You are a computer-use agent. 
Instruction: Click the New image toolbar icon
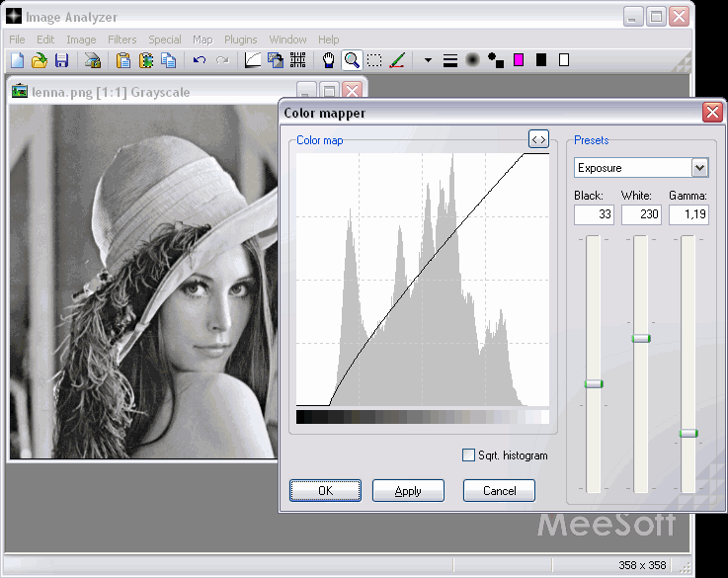point(17,60)
